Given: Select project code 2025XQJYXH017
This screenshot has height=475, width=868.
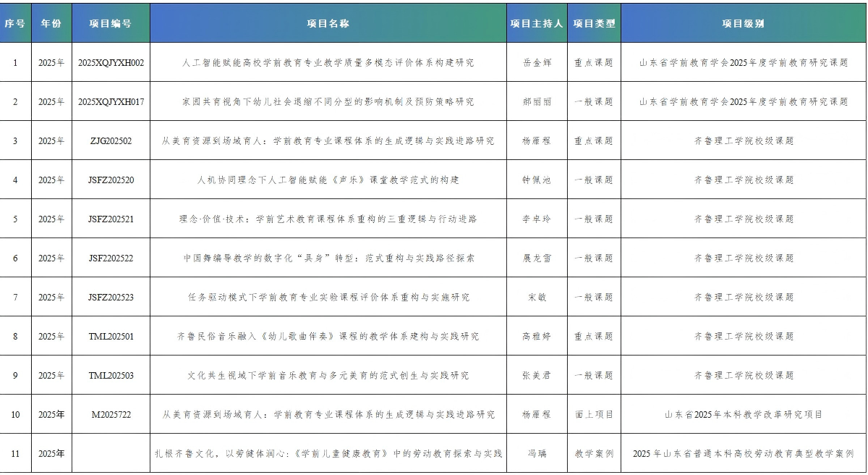Looking at the screenshot, I should pos(111,102).
